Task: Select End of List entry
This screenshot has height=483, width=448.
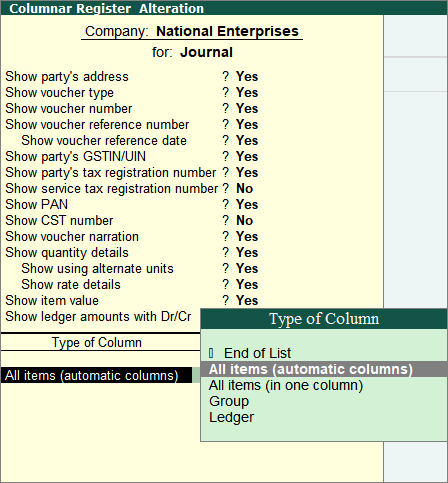Action: pyautogui.click(x=257, y=353)
